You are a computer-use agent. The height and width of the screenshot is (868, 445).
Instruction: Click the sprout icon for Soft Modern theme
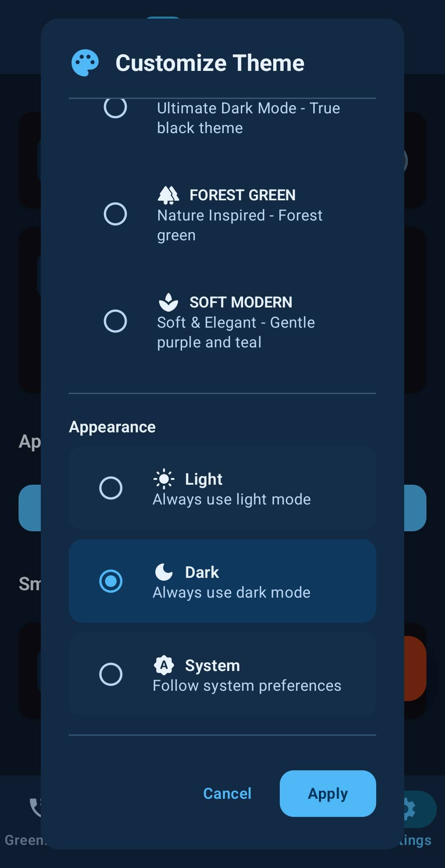point(169,302)
